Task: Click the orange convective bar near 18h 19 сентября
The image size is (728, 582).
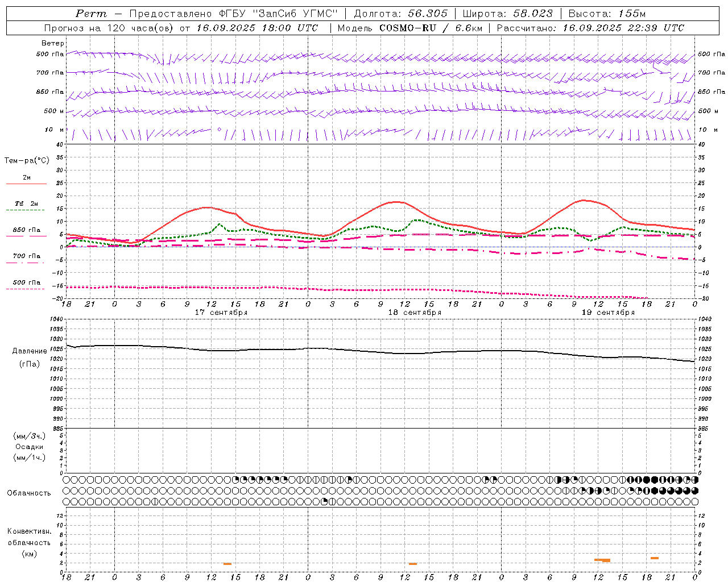Action: coord(655,558)
